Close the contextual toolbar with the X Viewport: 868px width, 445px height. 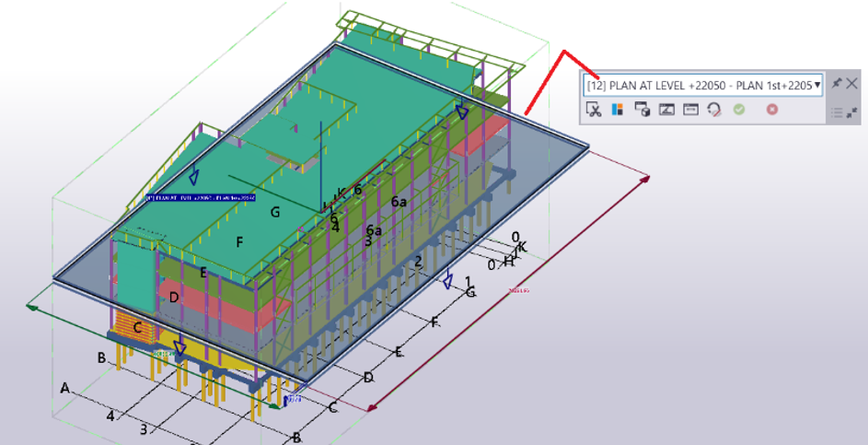[852, 84]
